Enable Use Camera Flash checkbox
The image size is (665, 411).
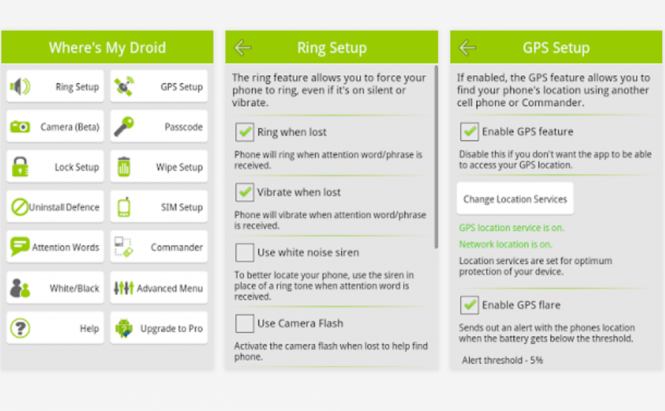pyautogui.click(x=245, y=323)
